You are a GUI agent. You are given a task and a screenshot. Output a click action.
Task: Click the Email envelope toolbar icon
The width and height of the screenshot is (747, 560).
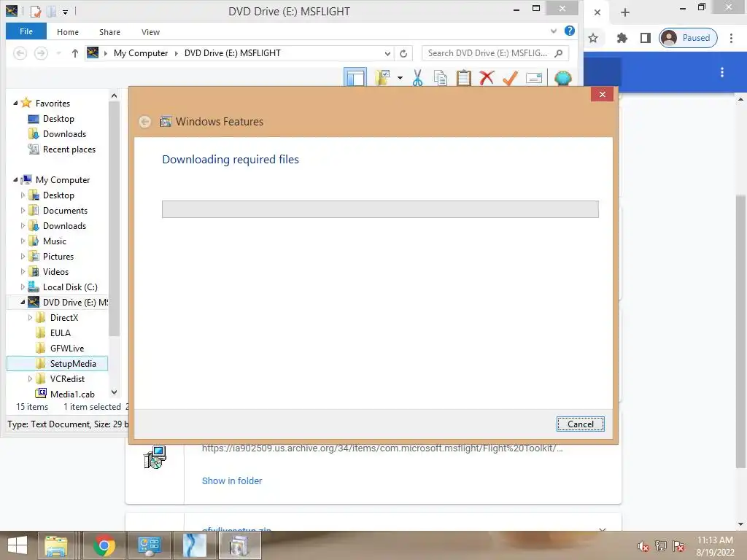pos(533,77)
